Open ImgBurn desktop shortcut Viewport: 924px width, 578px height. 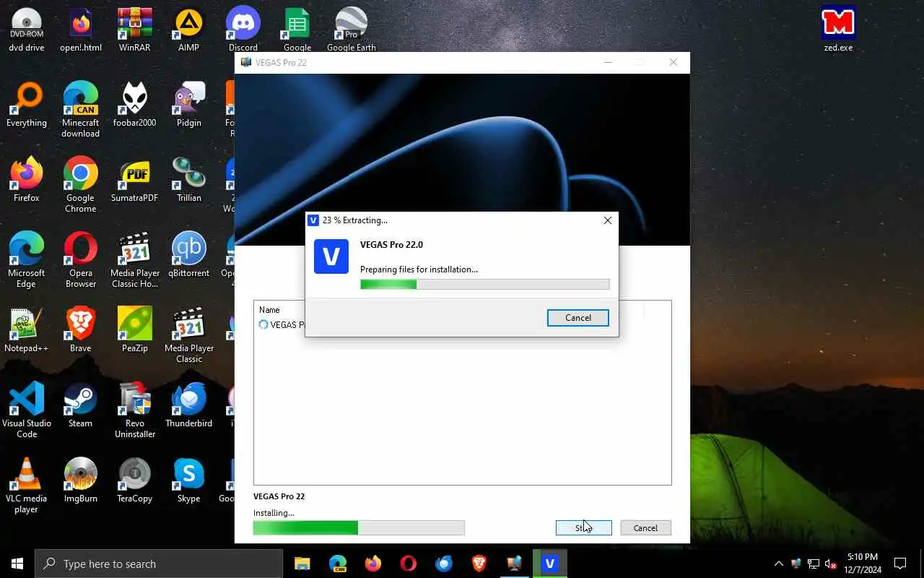[81, 481]
